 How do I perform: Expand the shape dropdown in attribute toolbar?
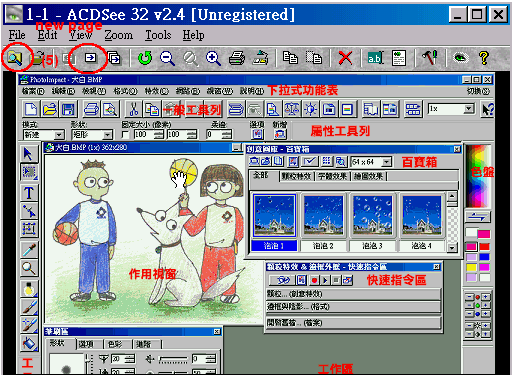pyautogui.click(x=108, y=135)
